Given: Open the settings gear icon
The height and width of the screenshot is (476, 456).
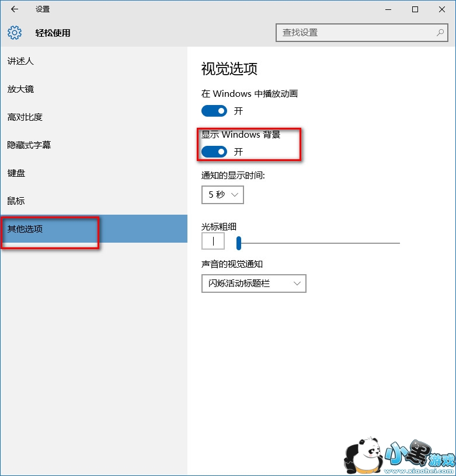Looking at the screenshot, I should tap(14, 33).
